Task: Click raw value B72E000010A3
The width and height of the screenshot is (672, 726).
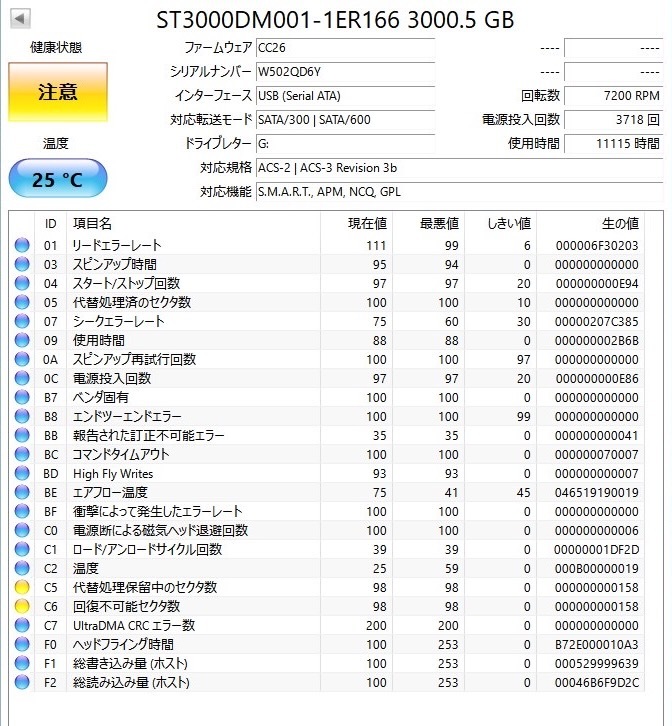Action: pos(597,645)
